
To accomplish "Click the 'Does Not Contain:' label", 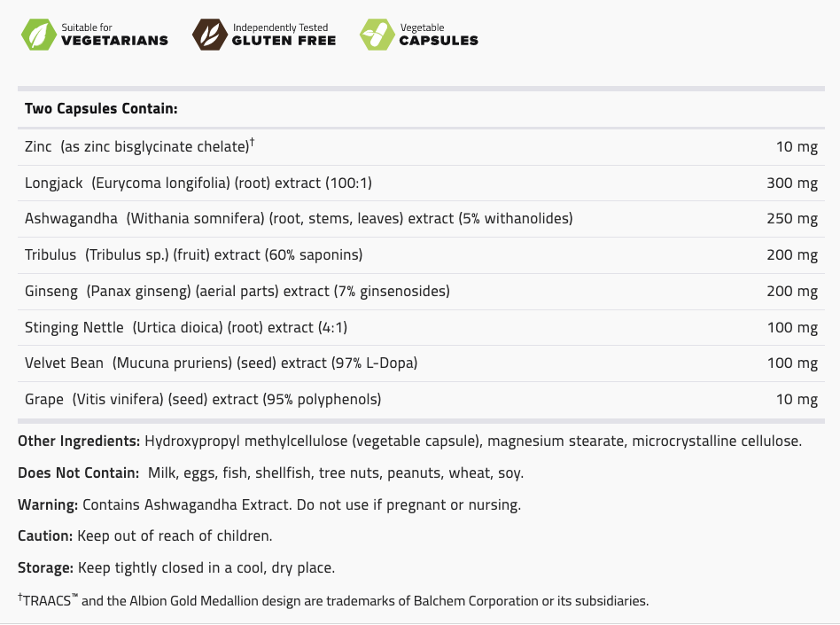I will [78, 473].
